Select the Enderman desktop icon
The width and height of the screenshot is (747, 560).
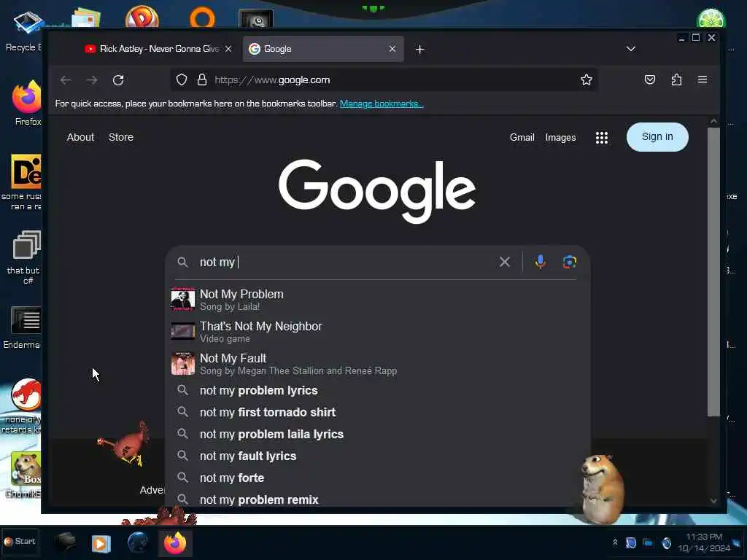click(24, 328)
